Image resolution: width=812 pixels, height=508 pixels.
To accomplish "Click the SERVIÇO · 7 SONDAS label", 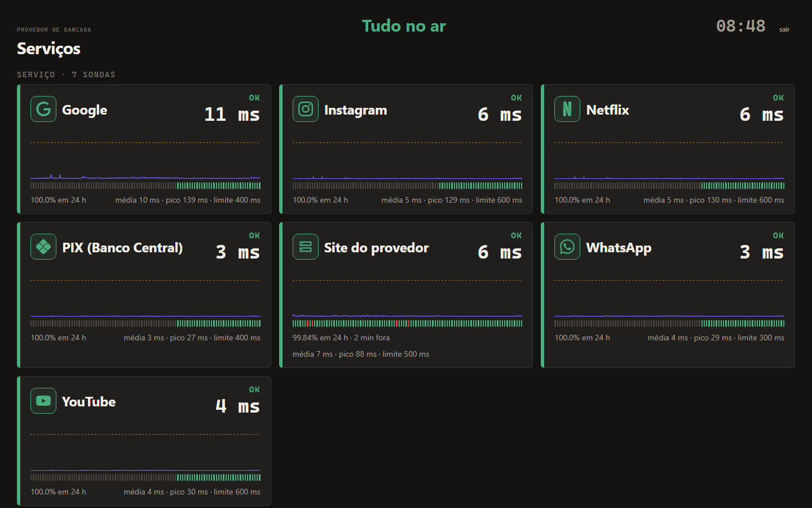I will point(66,75).
